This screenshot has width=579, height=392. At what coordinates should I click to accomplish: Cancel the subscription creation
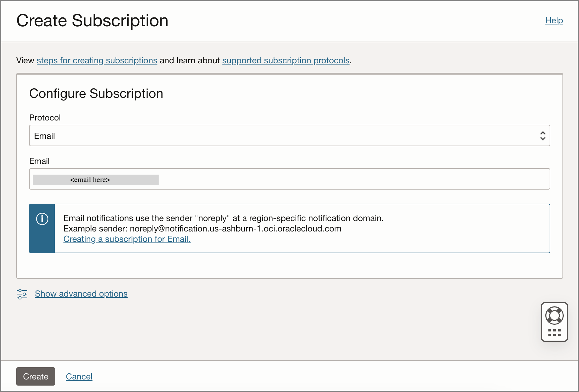[x=79, y=376]
